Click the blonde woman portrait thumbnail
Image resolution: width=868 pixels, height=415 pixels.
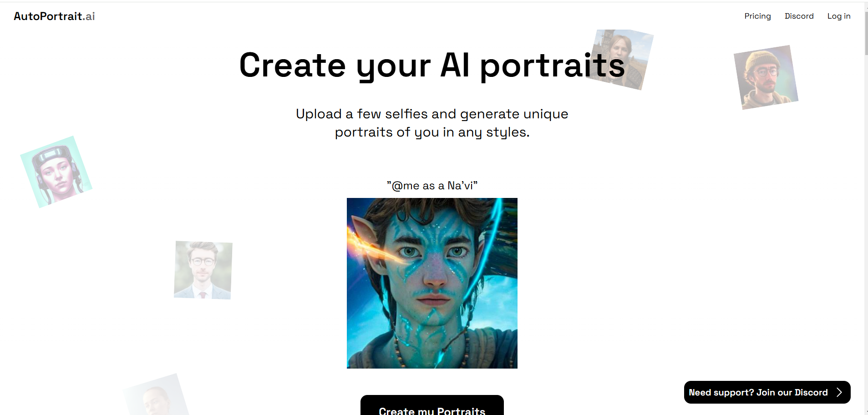click(620, 59)
